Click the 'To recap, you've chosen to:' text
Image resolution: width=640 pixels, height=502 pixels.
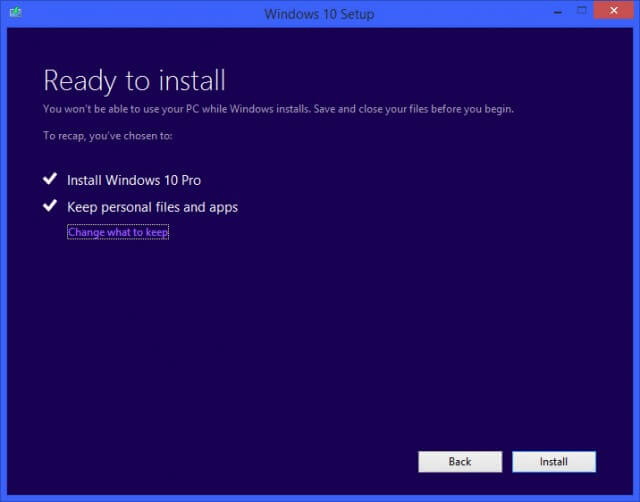click(x=108, y=136)
